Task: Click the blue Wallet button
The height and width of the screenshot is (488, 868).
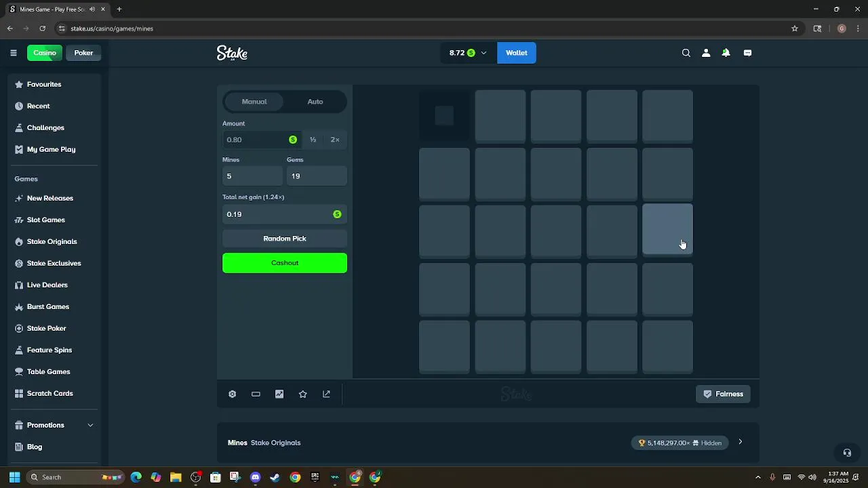Action: click(x=516, y=53)
